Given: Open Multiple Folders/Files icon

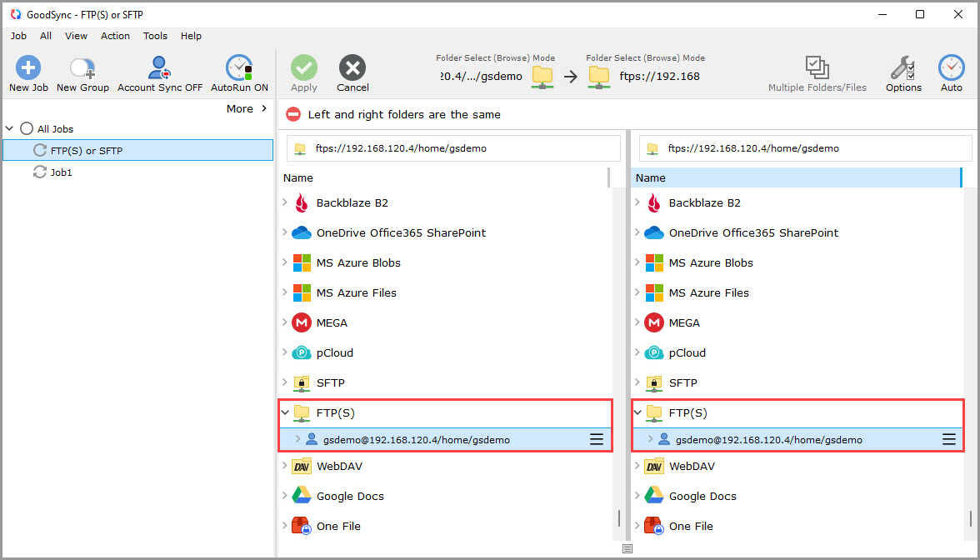Looking at the screenshot, I should pos(817,68).
